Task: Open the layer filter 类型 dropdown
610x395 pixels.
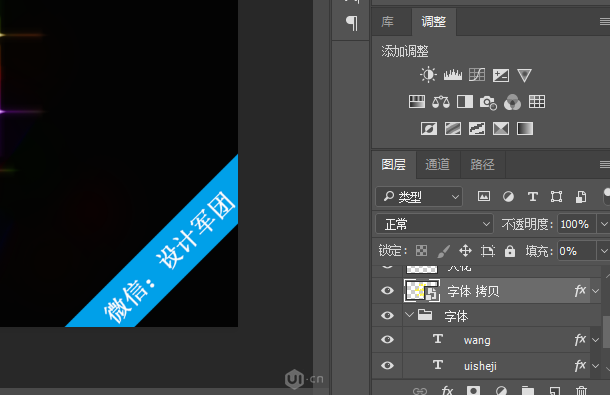Action: [x=419, y=197]
